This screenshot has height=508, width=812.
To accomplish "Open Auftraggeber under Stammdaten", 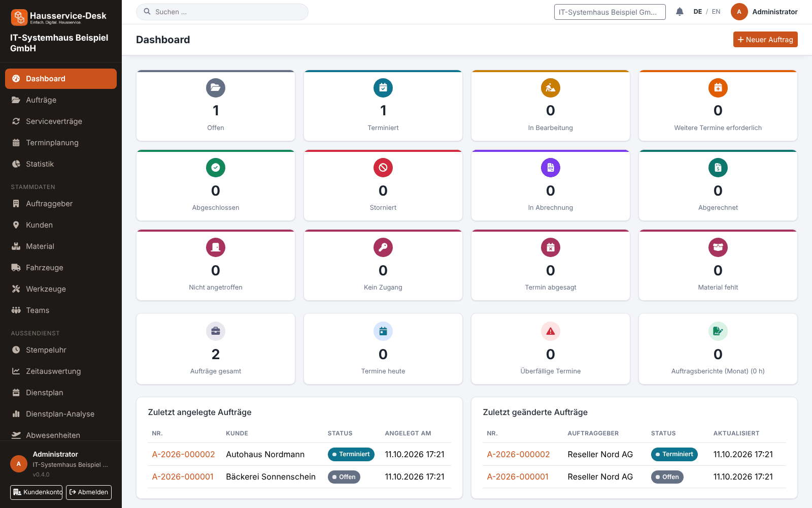I will (61, 204).
